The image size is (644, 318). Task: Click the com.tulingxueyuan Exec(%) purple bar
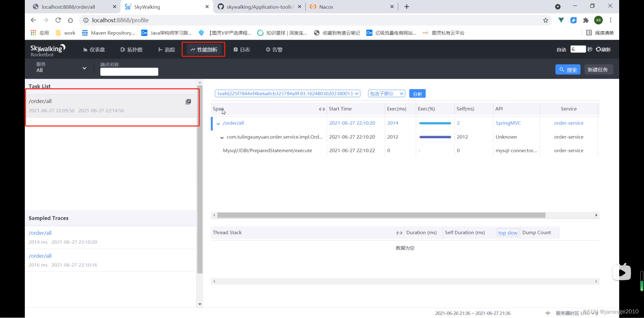[x=435, y=137]
